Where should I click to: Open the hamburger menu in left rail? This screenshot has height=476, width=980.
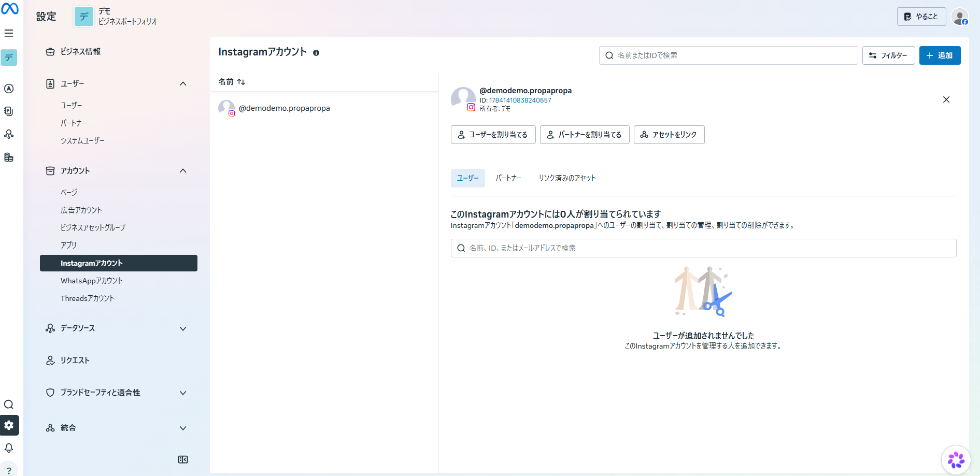pyautogui.click(x=9, y=33)
